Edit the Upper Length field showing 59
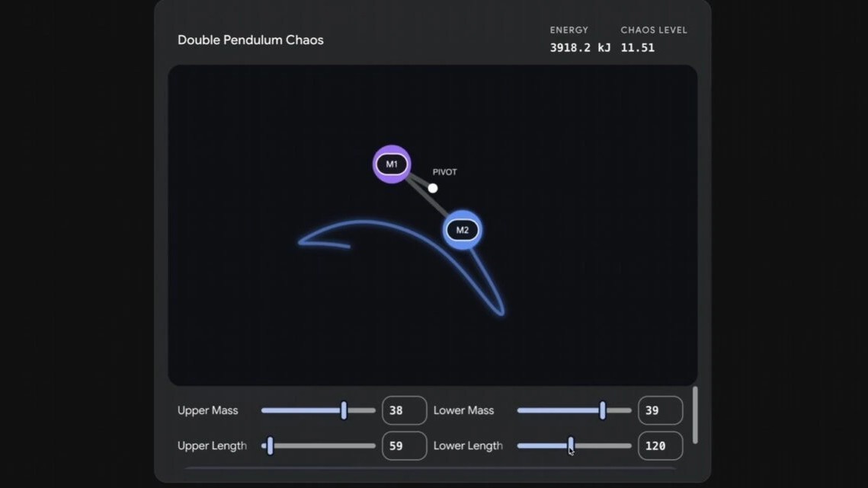The width and height of the screenshot is (868, 488). coord(404,445)
